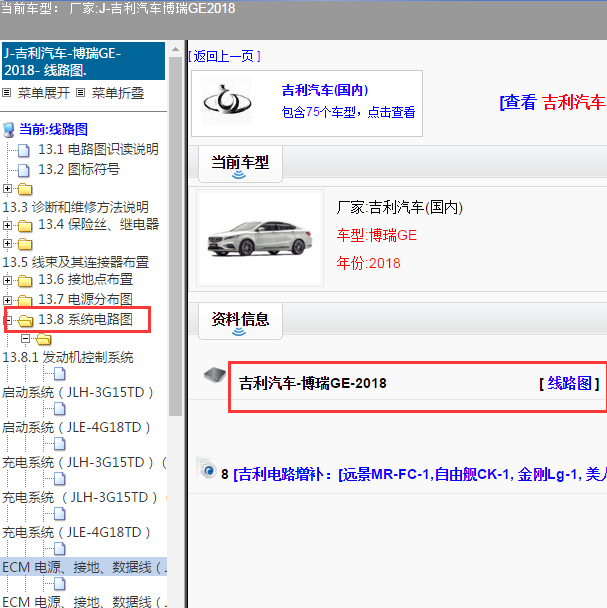Click page icon above highlighted ECM 电源 entry

pyautogui.click(x=60, y=549)
